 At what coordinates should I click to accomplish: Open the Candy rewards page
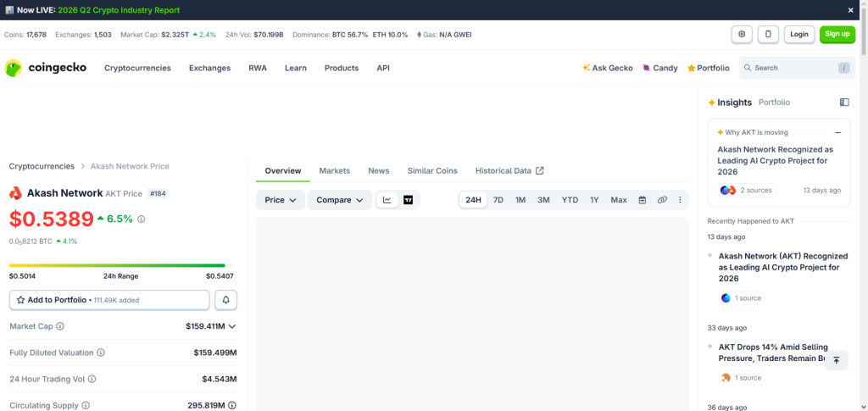tap(659, 68)
